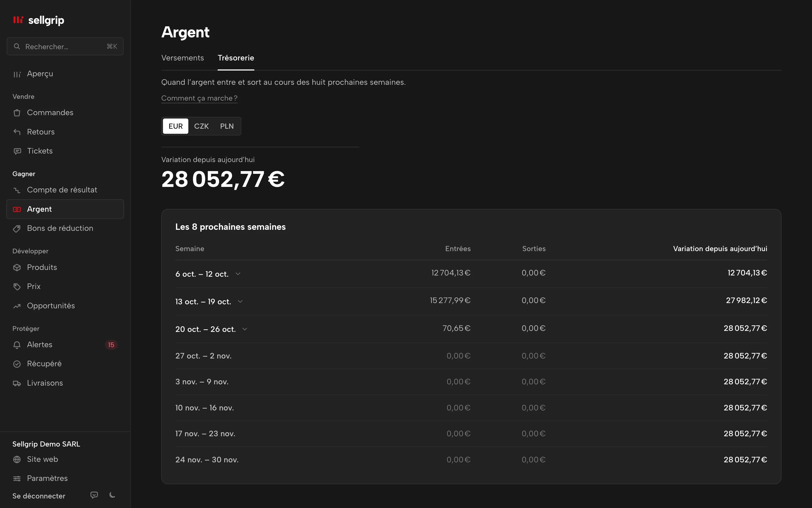Open the Versements tab
This screenshot has width=812, height=508.
(182, 58)
